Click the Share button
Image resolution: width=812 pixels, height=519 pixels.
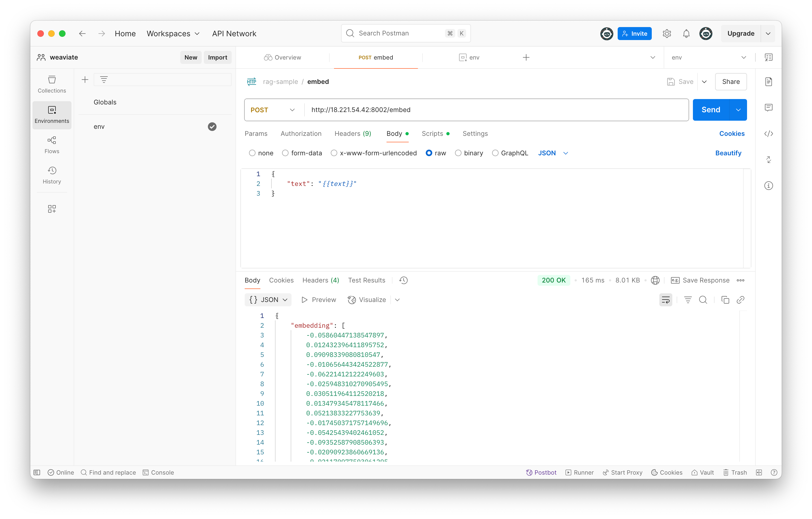tap(731, 81)
